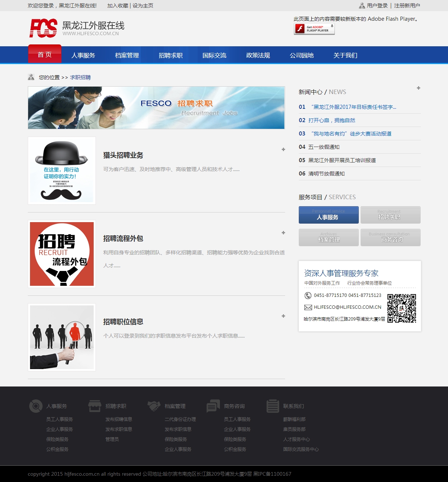
Task: Click the footer shop icon for 招聘求职
Action: click(95, 406)
